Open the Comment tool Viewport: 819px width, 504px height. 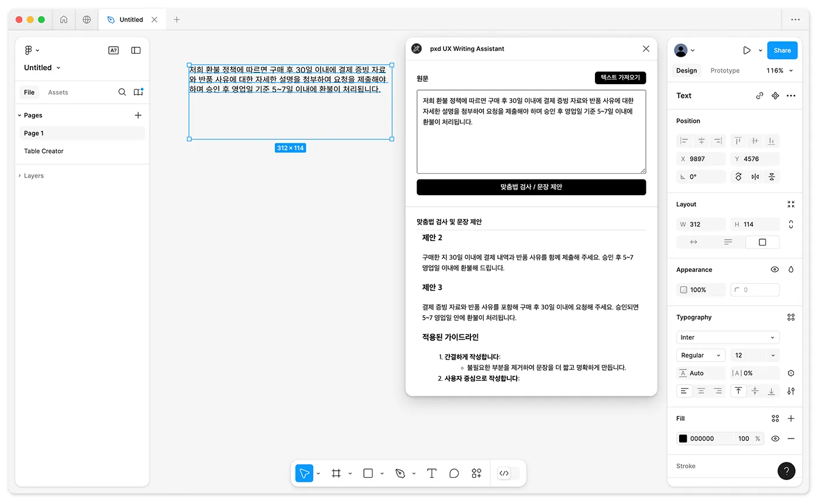(x=454, y=474)
